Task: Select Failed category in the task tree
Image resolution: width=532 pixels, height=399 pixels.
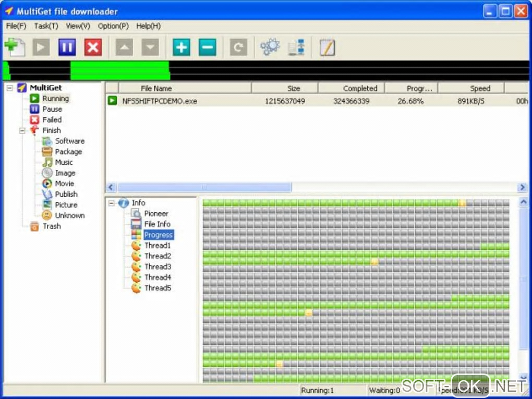Action: coord(52,120)
